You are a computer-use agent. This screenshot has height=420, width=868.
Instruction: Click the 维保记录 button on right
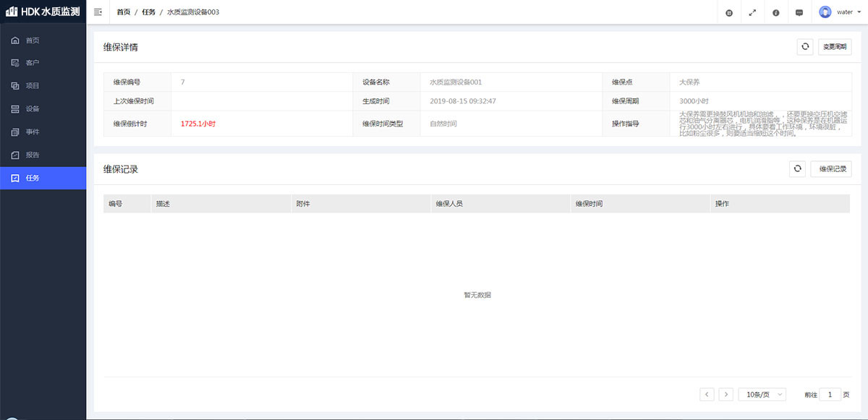pyautogui.click(x=831, y=169)
